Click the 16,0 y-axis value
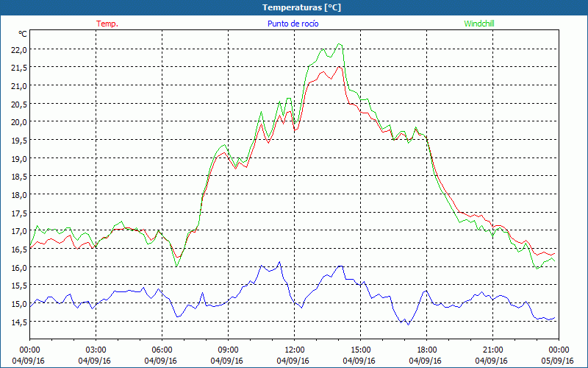The height and width of the screenshot is (368, 588). point(19,267)
